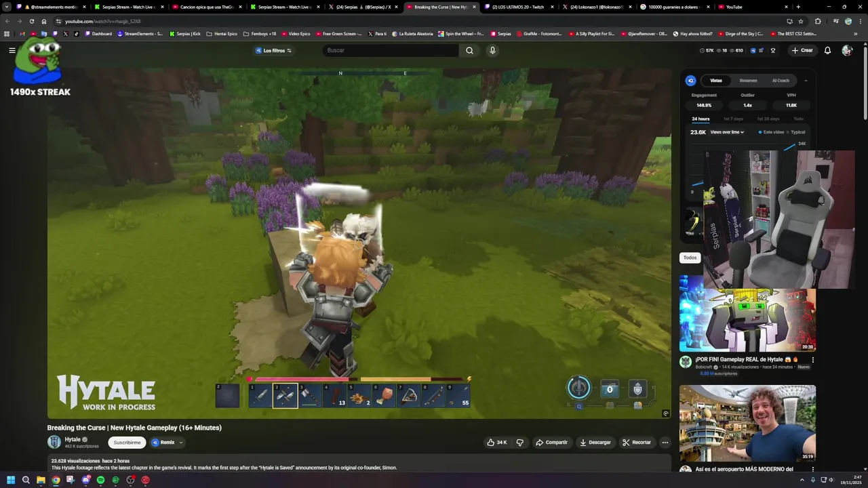Open the StreamElements bookmark
Image resolution: width=868 pixels, height=488 pixels.
click(x=140, y=33)
